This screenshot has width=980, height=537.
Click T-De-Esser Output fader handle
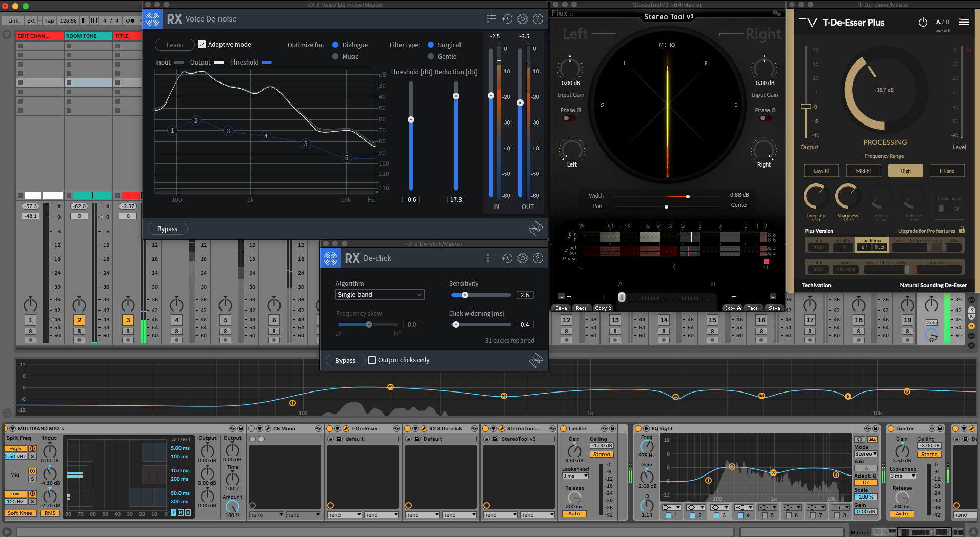pyautogui.click(x=806, y=107)
